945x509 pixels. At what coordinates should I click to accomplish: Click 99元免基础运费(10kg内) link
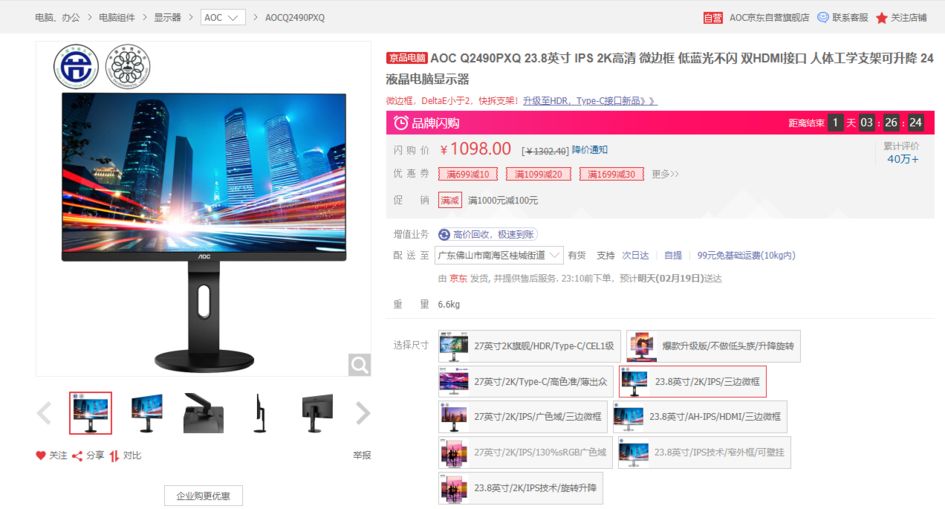click(x=746, y=255)
